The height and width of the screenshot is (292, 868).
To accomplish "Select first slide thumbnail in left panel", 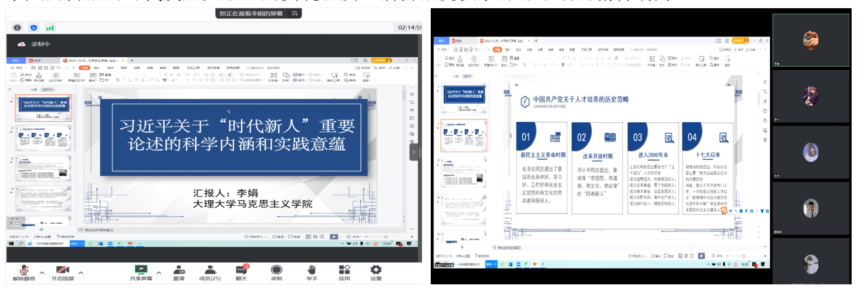I will coord(43,108).
